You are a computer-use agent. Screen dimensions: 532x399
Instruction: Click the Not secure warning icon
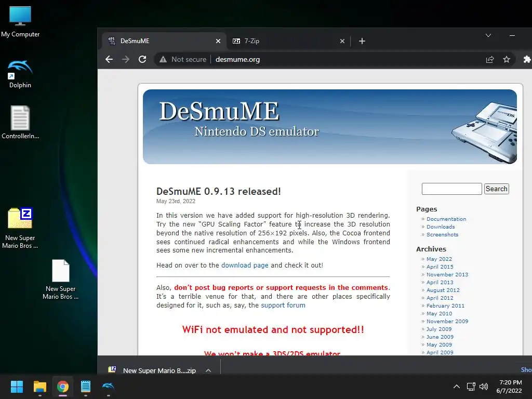point(163,59)
